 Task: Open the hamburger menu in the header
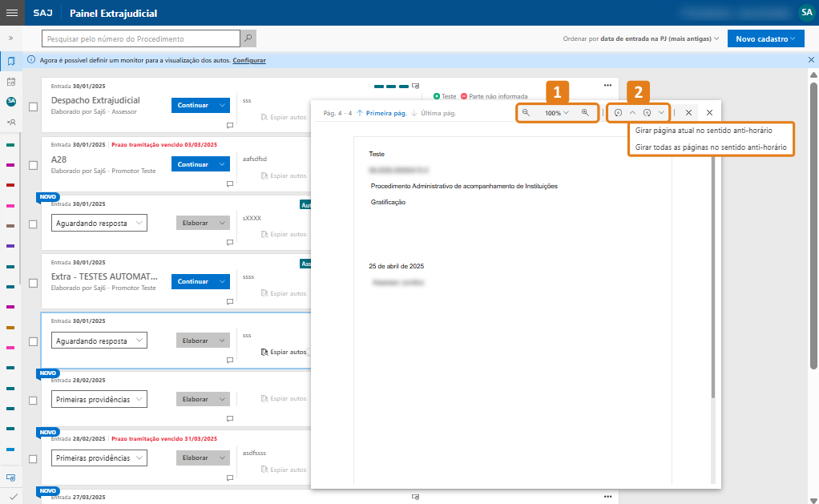tap(12, 13)
